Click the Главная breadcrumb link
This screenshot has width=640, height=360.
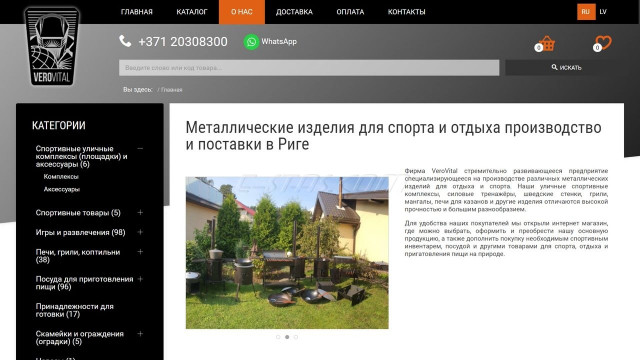click(171, 90)
